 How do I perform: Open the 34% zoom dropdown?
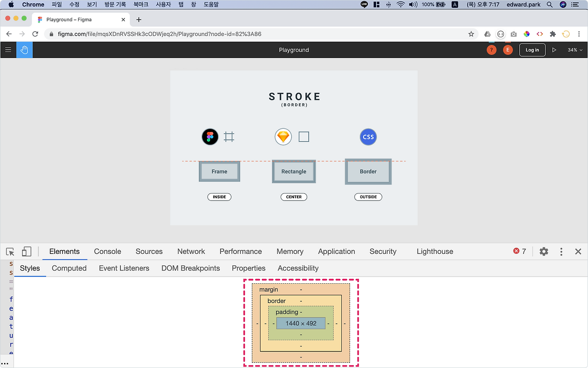click(x=575, y=50)
